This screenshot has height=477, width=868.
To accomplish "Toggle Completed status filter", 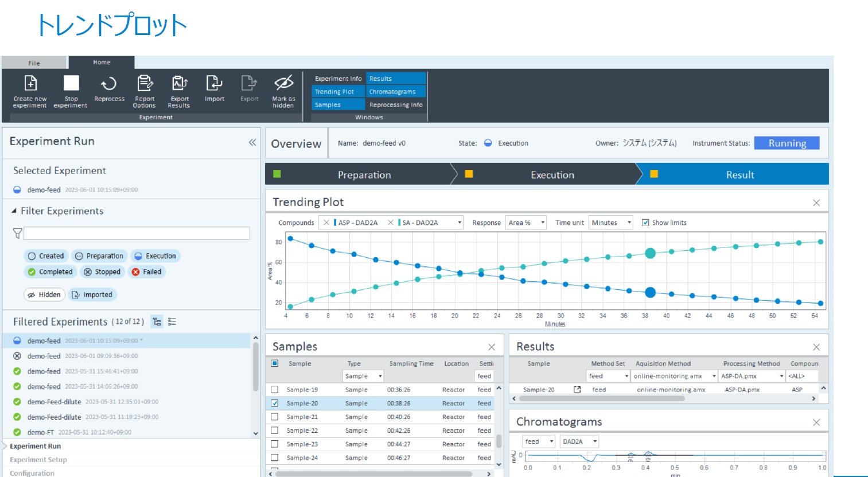I will (x=50, y=272).
